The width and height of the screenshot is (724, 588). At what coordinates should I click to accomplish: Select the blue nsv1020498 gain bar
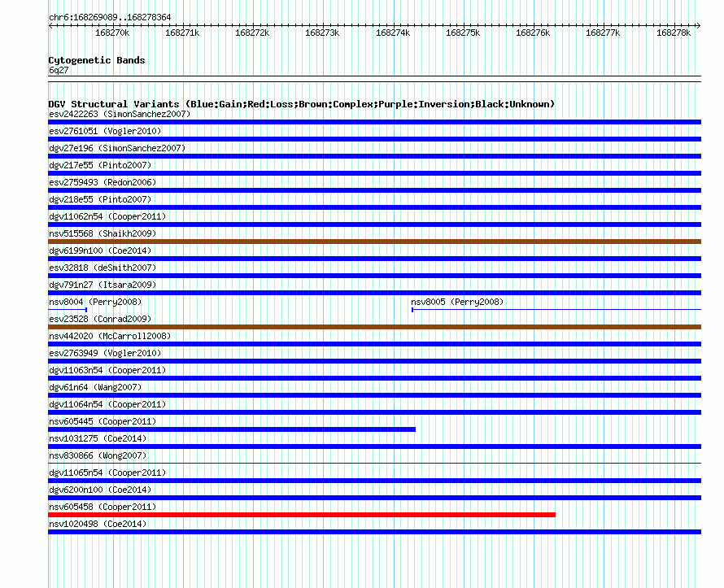[x=374, y=532]
